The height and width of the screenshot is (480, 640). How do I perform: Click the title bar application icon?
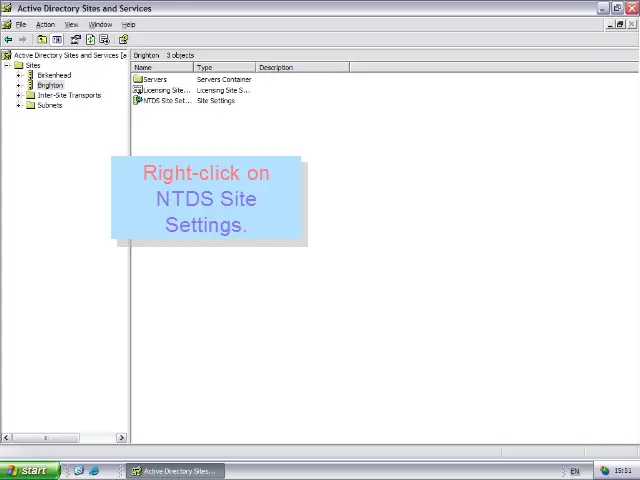(x=7, y=8)
